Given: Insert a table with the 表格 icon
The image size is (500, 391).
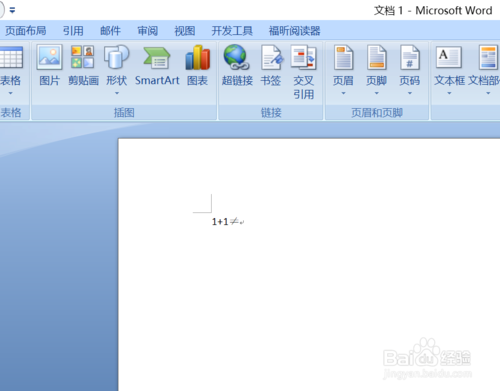Looking at the screenshot, I should tap(11, 57).
